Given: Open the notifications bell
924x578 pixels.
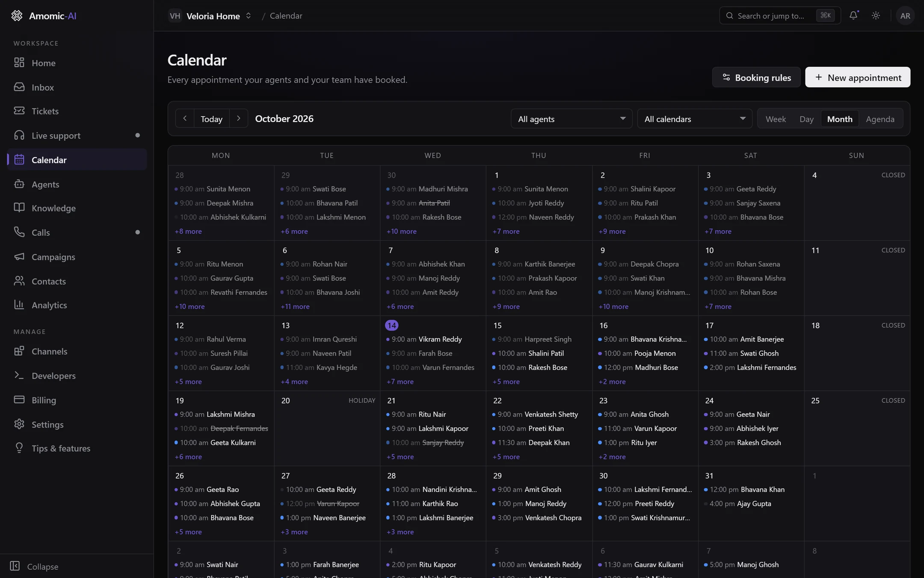Looking at the screenshot, I should [853, 15].
